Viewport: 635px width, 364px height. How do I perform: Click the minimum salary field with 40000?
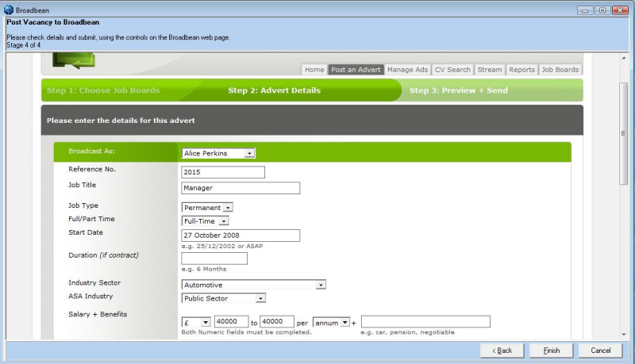(231, 321)
